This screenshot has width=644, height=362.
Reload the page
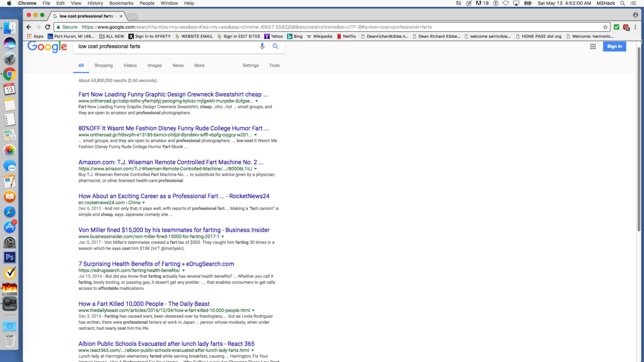point(47,27)
